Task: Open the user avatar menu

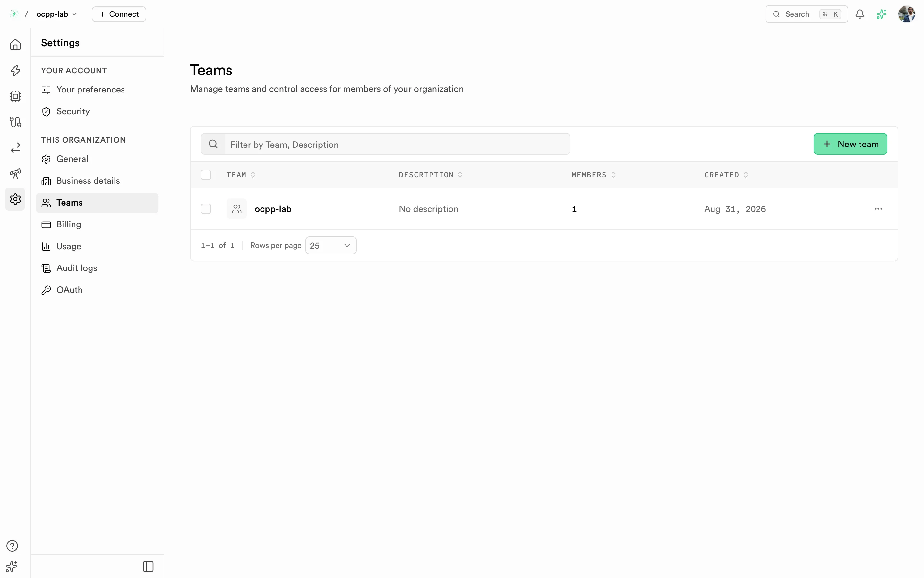Action: point(907,14)
